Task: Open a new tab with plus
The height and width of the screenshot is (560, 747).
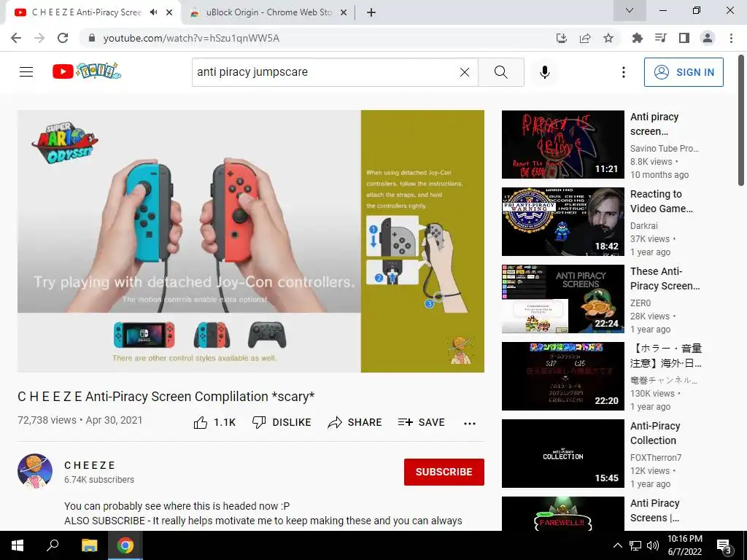Action: point(371,12)
